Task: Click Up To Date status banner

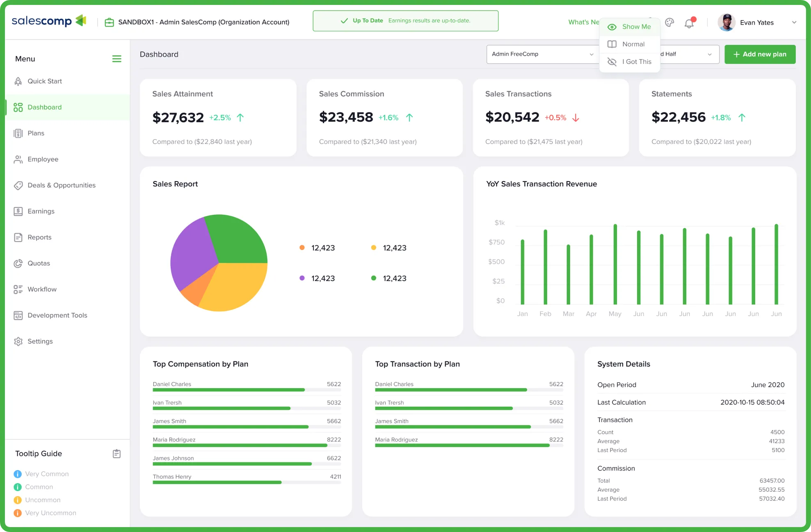Action: click(x=405, y=21)
